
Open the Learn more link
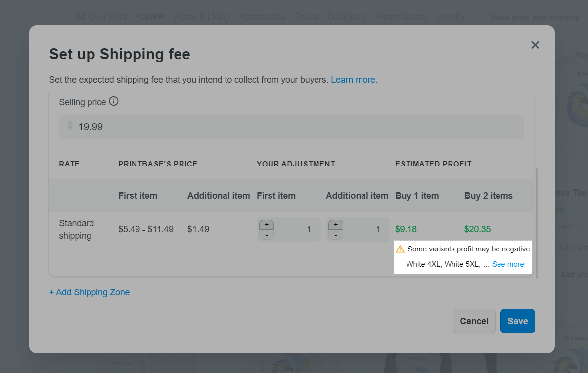354,80
